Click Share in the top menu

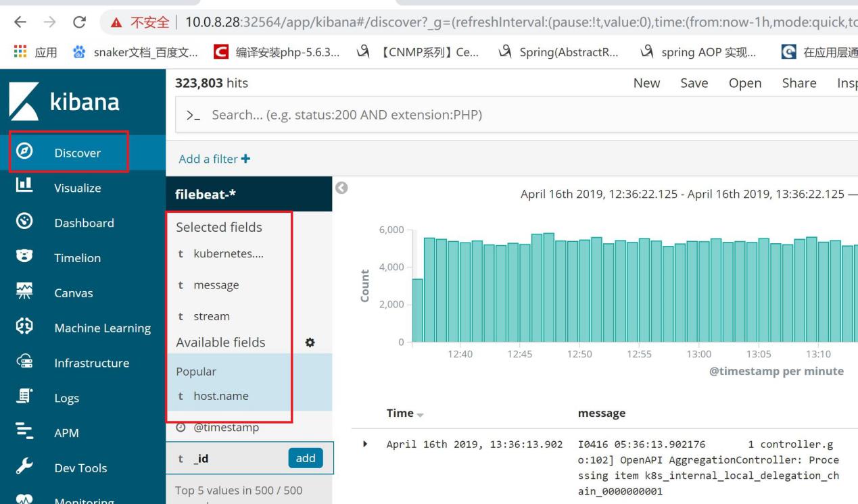point(799,83)
